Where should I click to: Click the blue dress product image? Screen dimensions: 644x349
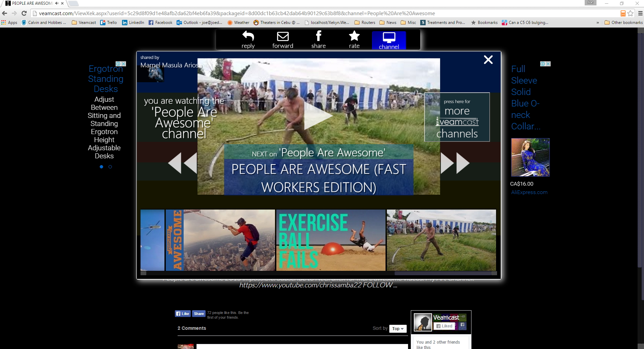[x=530, y=157]
